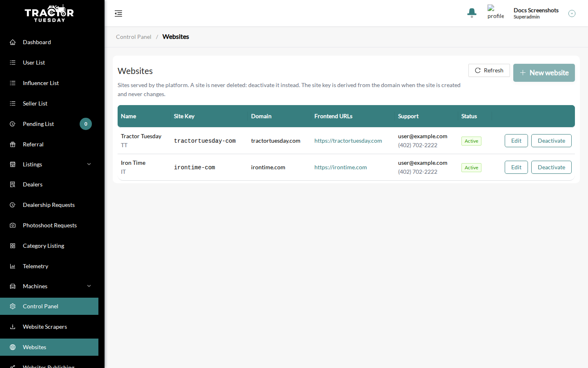Click the Tractor Tuesday logo

click(49, 13)
